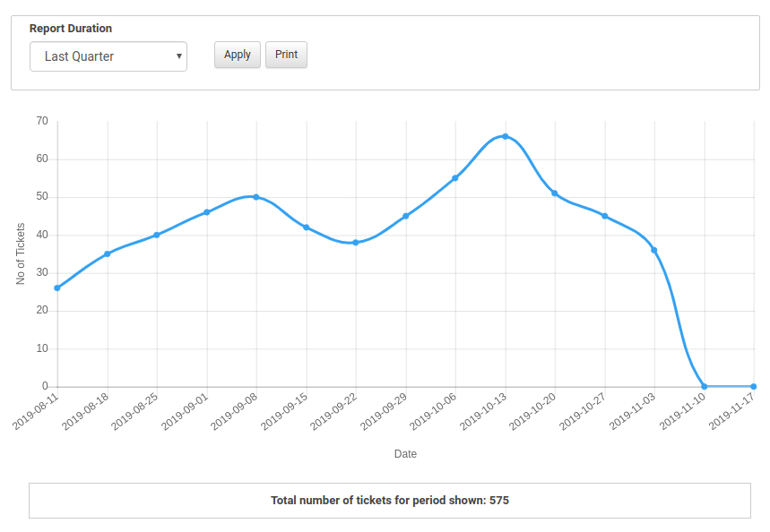Select the 2019-08-25 chart point

(x=157, y=235)
